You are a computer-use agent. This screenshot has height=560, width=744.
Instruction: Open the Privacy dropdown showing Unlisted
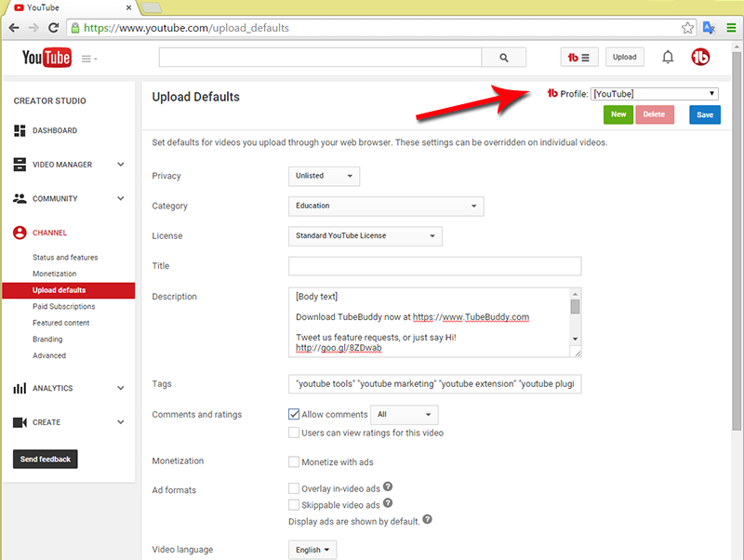coord(324,176)
